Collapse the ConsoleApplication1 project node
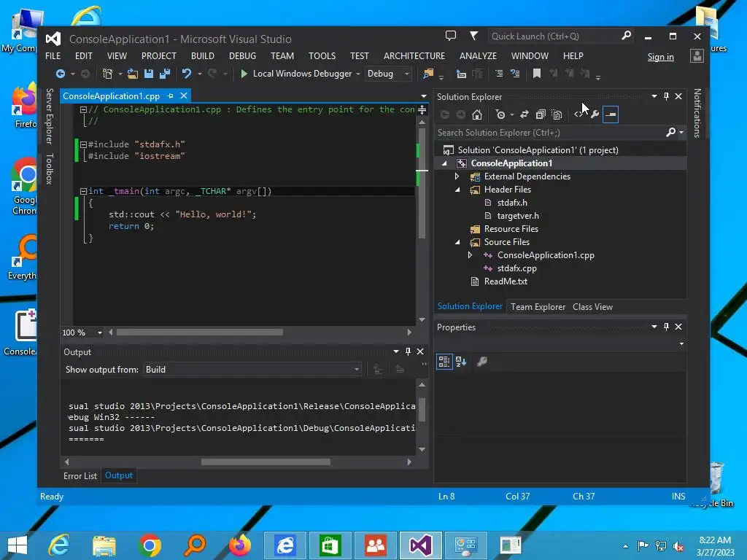747x560 pixels. 444,163
